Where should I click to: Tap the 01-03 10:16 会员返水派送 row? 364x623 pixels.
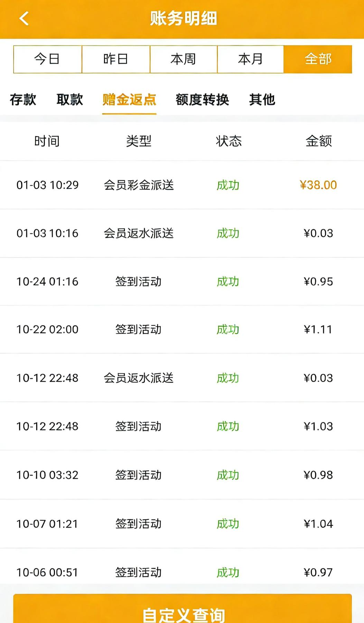[x=182, y=233]
